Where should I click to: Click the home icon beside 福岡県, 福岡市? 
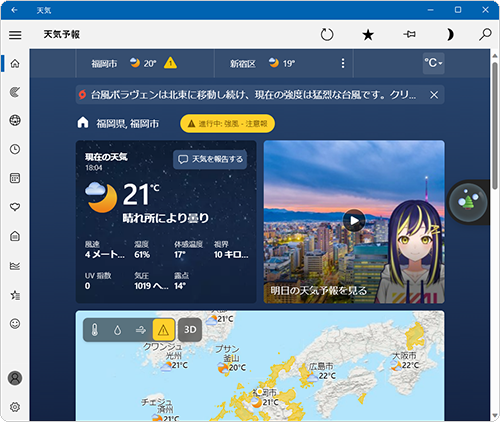click(83, 123)
